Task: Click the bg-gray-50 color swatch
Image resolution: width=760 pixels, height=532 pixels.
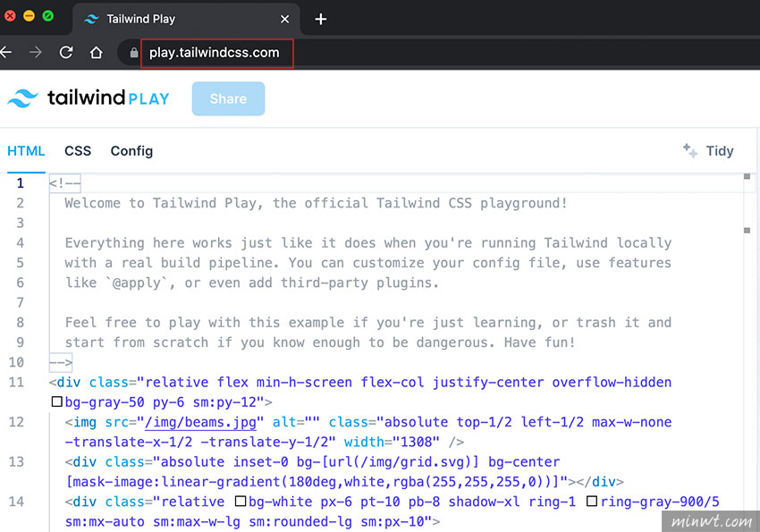Action: tap(56, 401)
